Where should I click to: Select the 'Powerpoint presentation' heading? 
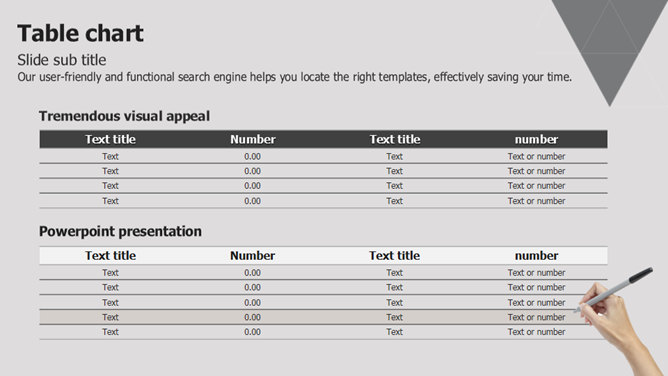coord(121,231)
